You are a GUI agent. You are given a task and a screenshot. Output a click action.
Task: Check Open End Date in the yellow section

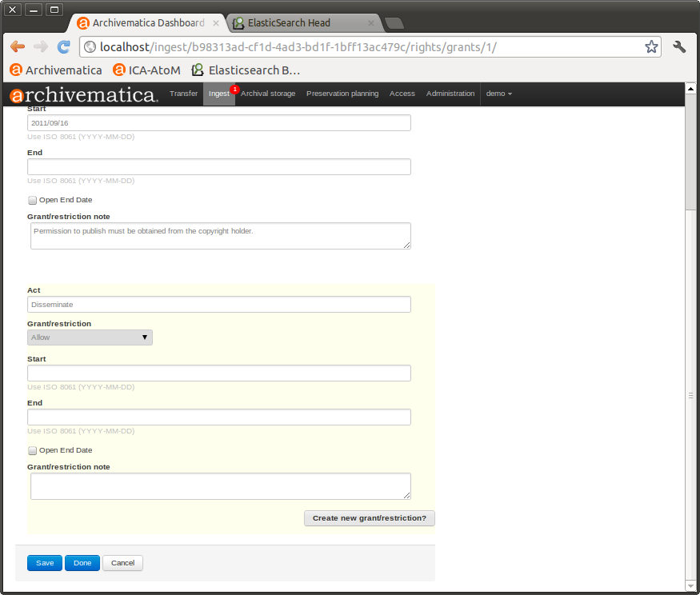[x=32, y=450]
